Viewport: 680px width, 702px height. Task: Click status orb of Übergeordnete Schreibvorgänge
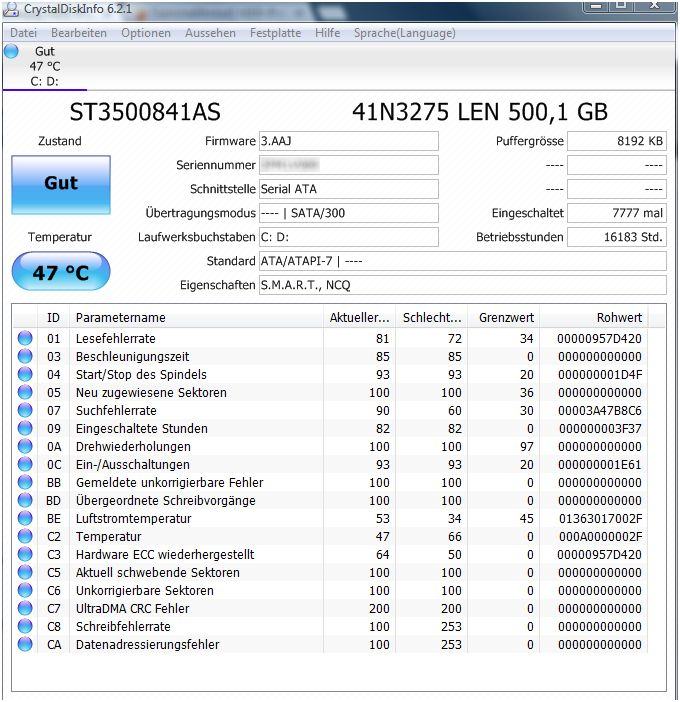coord(25,500)
